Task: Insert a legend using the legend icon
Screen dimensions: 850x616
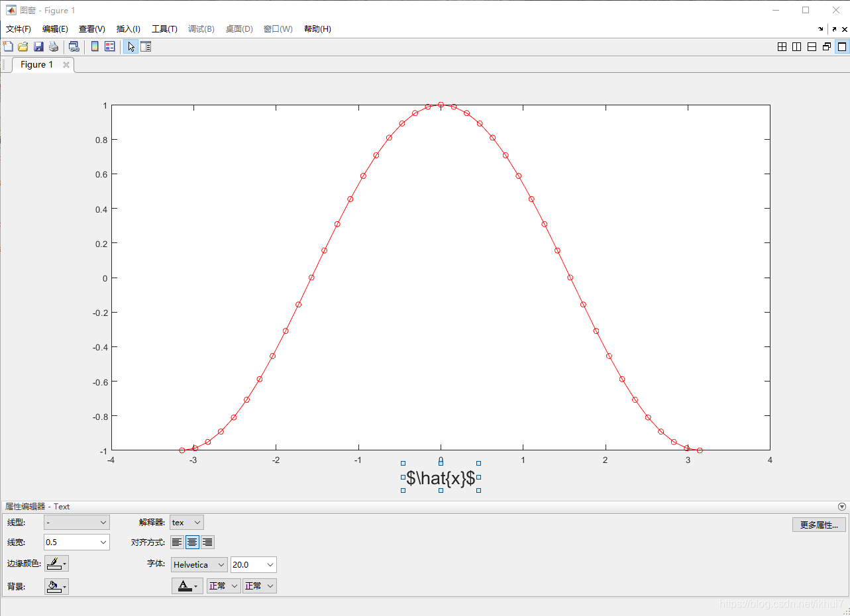Action: click(x=110, y=46)
